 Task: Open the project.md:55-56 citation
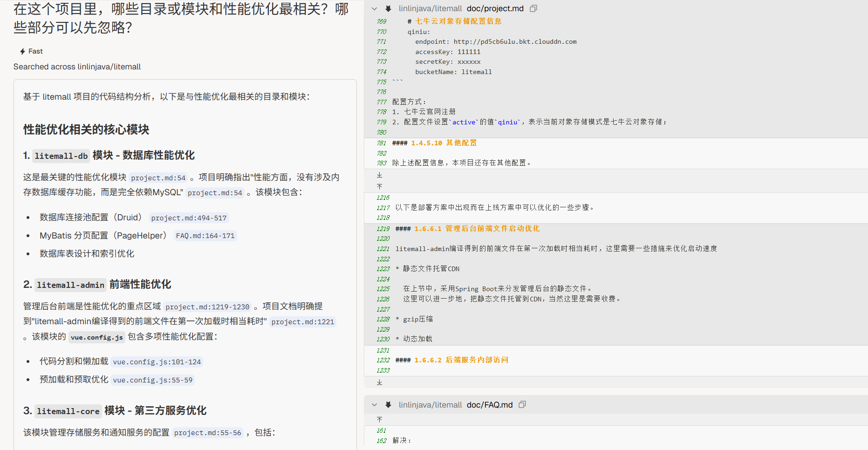(x=207, y=433)
